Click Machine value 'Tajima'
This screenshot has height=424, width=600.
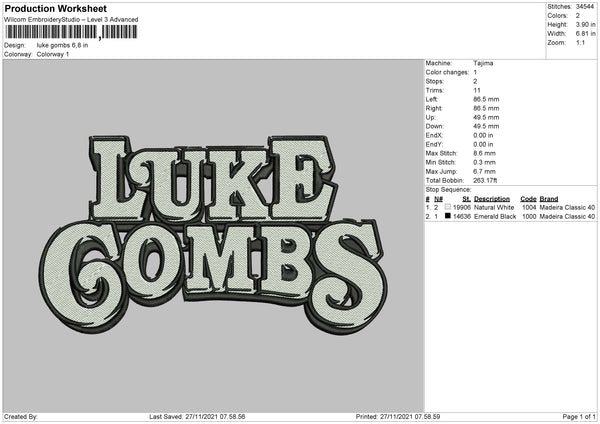483,63
